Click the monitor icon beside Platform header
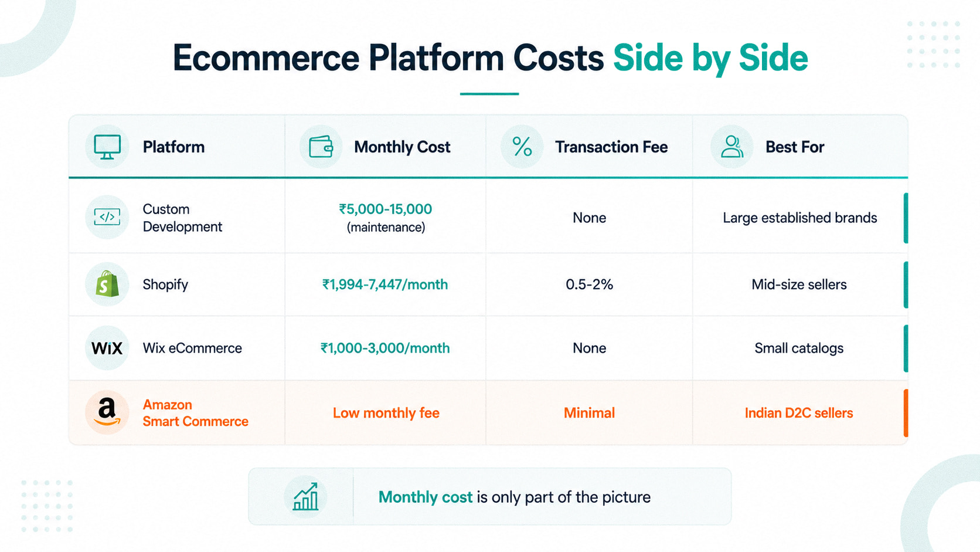Screen dimensions: 980x552 (x=107, y=147)
